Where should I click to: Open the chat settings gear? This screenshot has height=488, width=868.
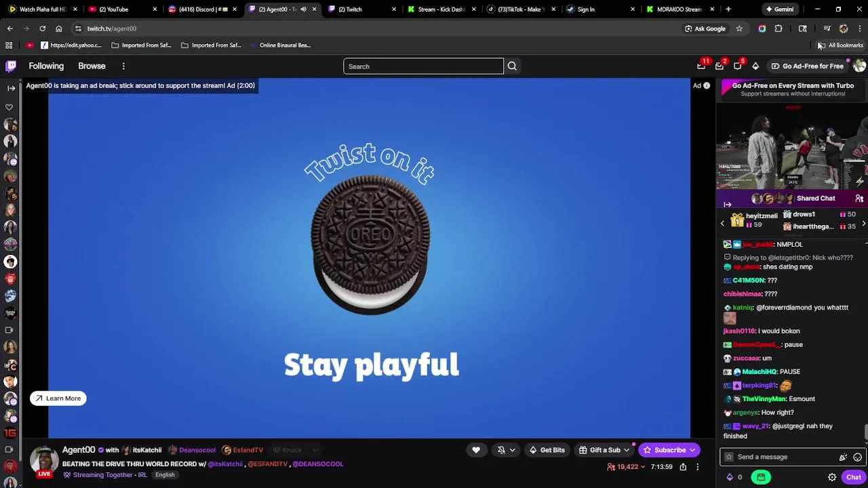point(832,477)
